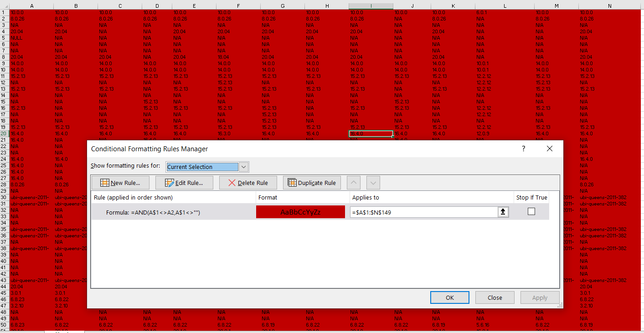The width and height of the screenshot is (644, 333).
Task: Click cell L50 containing 5.6.16
Action: click(x=505, y=325)
